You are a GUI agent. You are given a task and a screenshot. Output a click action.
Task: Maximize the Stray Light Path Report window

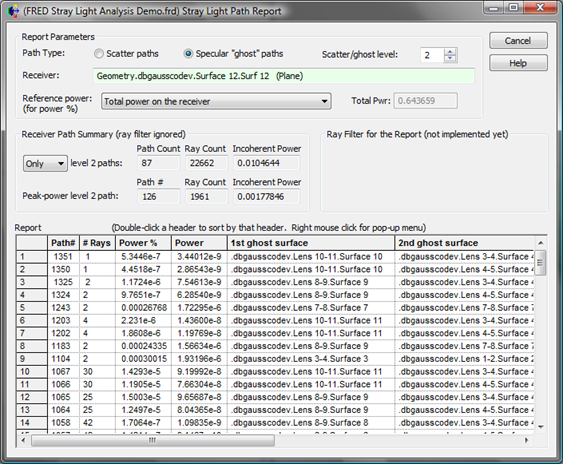point(514,7)
